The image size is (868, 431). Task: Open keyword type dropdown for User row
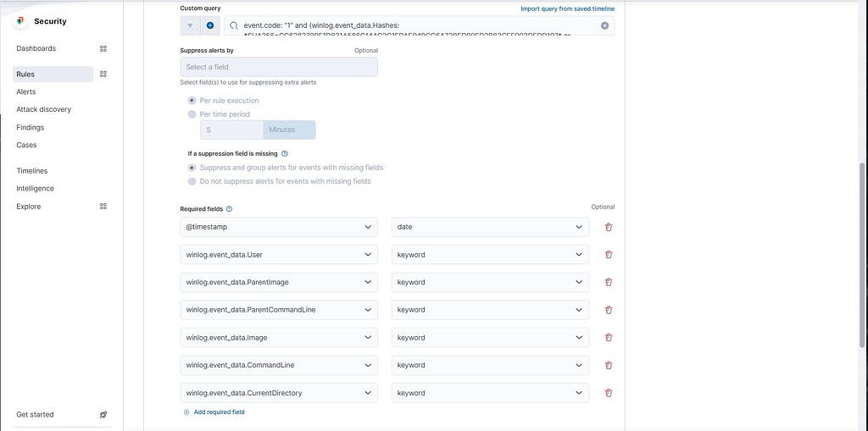(x=490, y=255)
